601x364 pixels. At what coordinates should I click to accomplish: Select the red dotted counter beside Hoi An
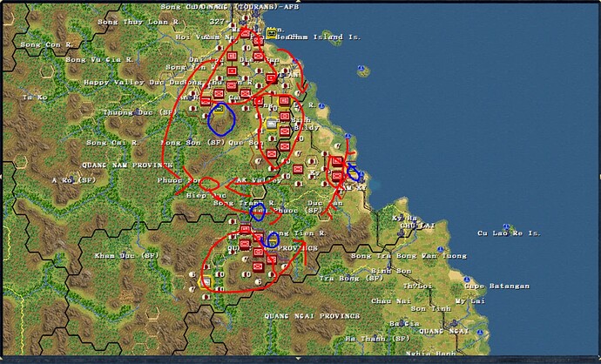(272, 78)
